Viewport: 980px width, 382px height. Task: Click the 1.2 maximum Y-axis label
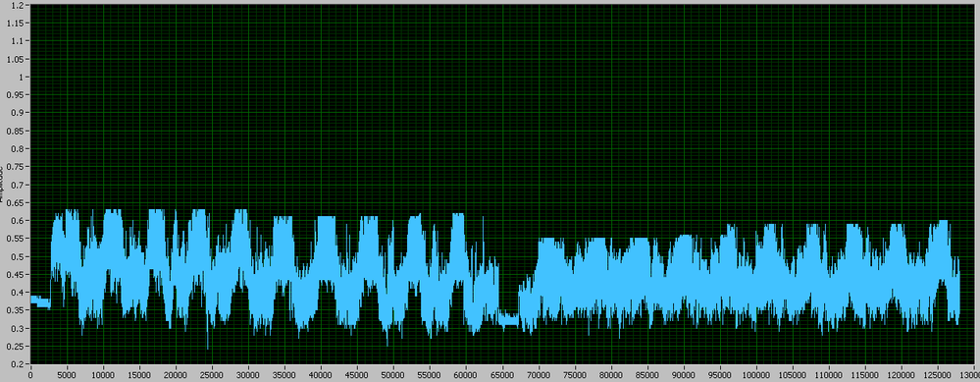(19, 5)
